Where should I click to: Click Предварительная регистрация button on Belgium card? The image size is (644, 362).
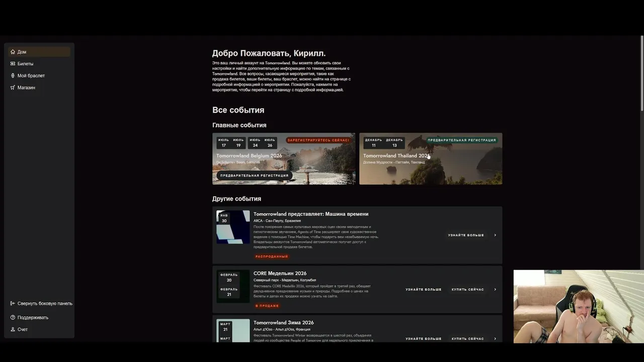(x=254, y=175)
